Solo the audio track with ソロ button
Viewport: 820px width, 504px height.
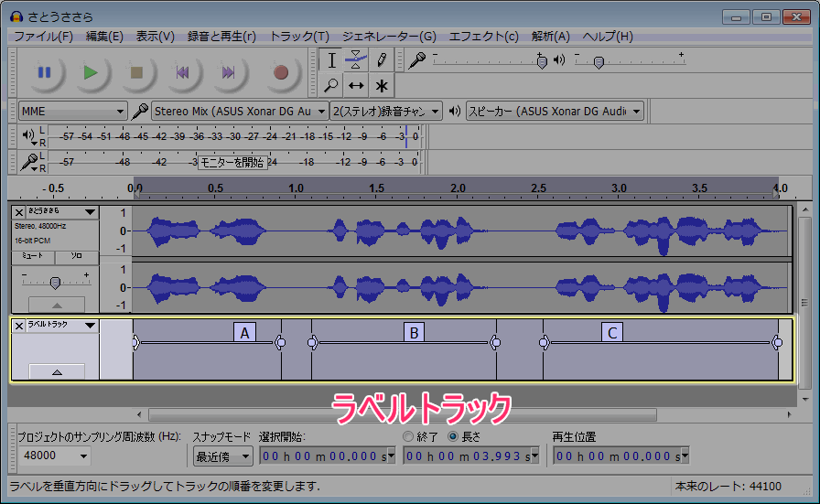(76, 256)
